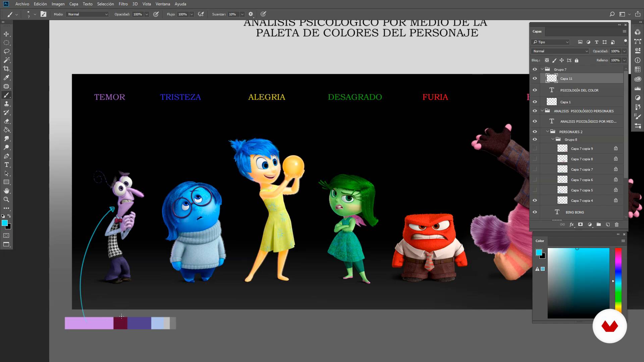Viewport: 644px width, 362px height.
Task: Select the Horizontal Type tool
Action: click(x=6, y=165)
